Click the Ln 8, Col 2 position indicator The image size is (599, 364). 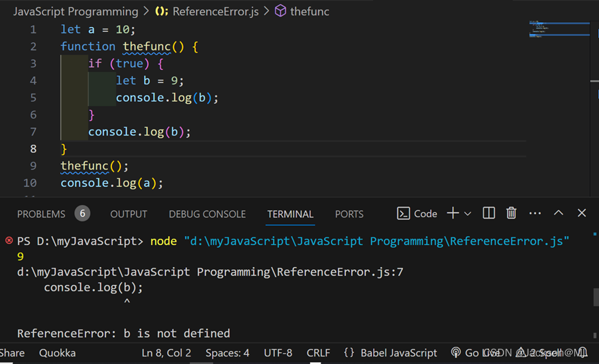[166, 353]
